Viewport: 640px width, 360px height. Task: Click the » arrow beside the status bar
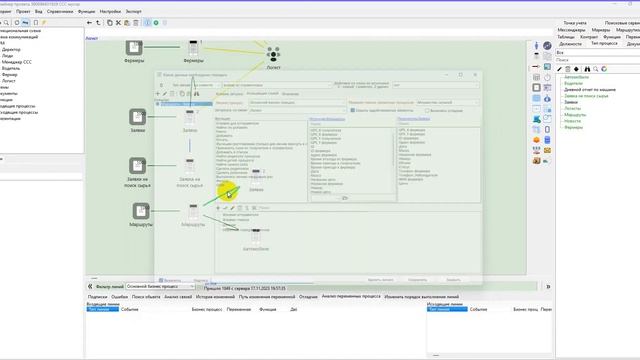click(x=548, y=287)
